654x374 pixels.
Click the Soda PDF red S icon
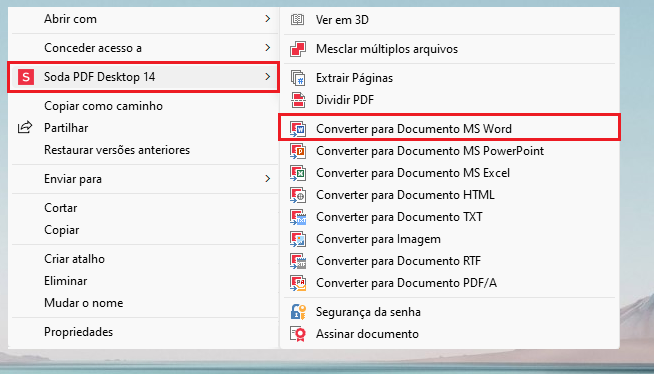(26, 77)
